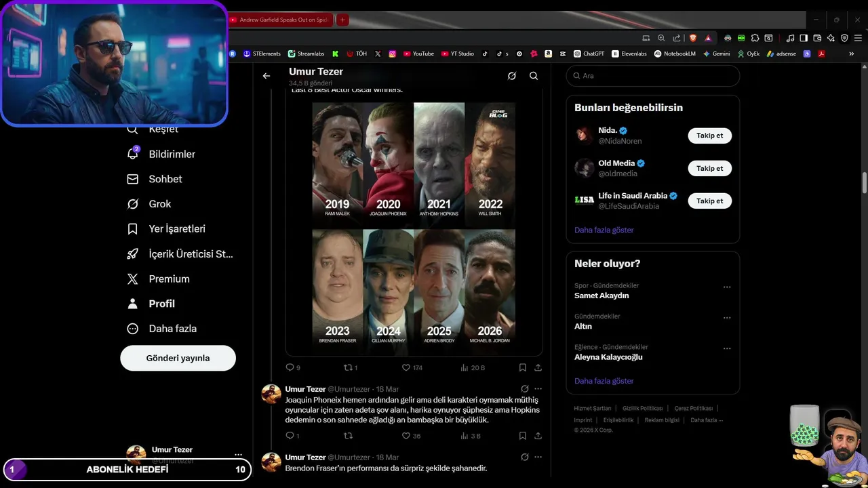868x488 pixels.
Task: Open NotebookLM bookmark
Action: [675, 54]
